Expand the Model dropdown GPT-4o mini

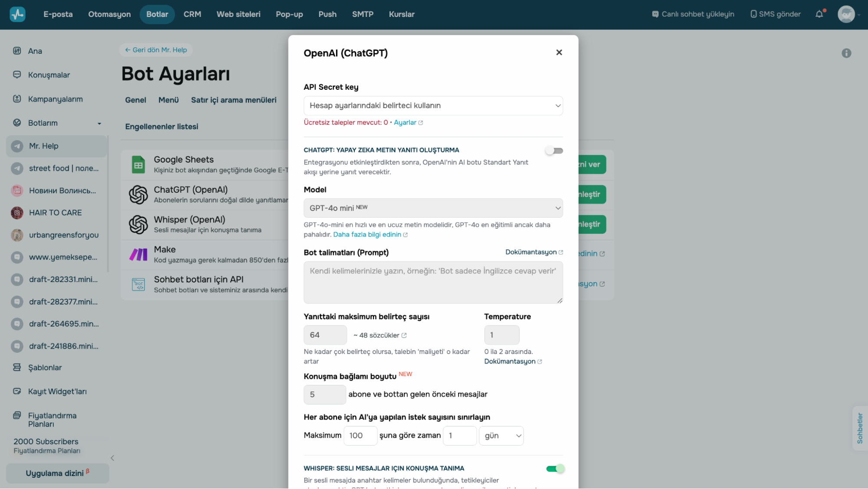[x=433, y=208]
